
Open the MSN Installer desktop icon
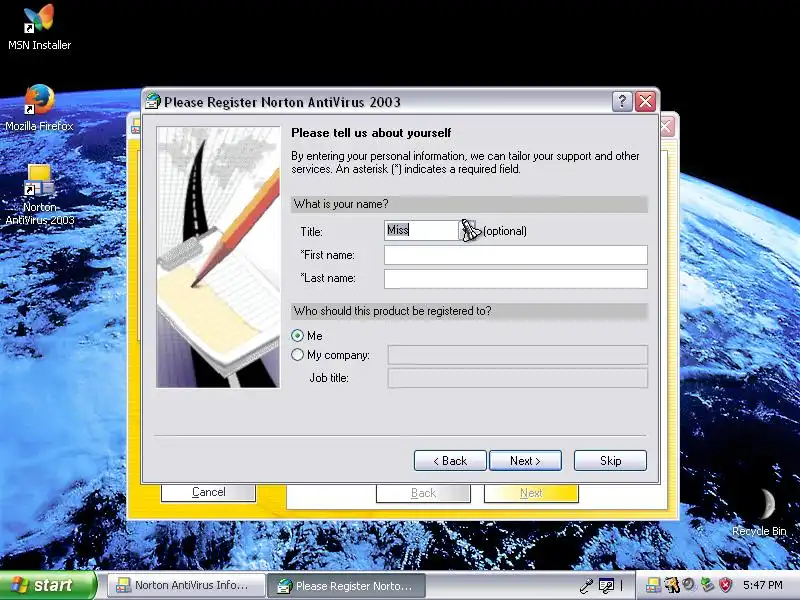[x=39, y=27]
